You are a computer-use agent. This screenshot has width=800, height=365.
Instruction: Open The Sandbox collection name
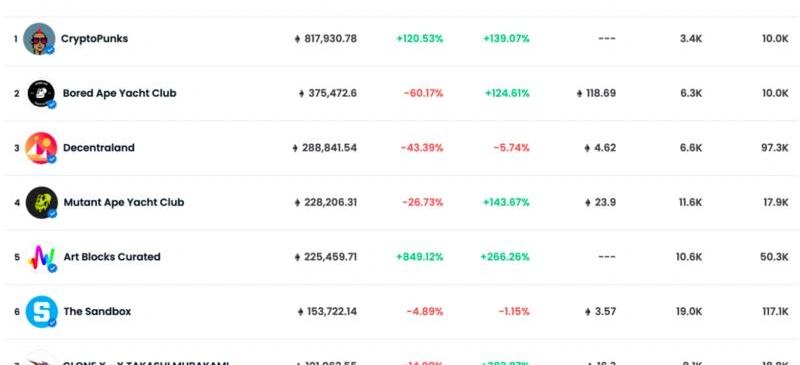(x=97, y=311)
